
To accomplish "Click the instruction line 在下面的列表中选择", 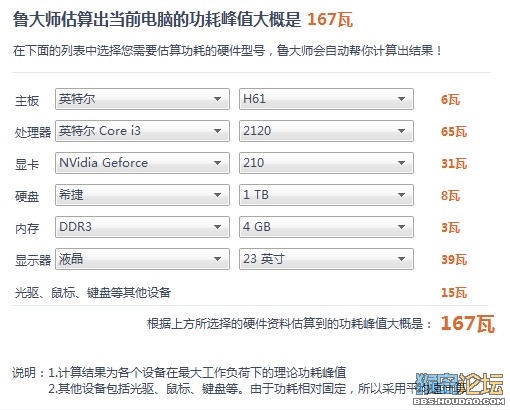I will pyautogui.click(x=227, y=51).
